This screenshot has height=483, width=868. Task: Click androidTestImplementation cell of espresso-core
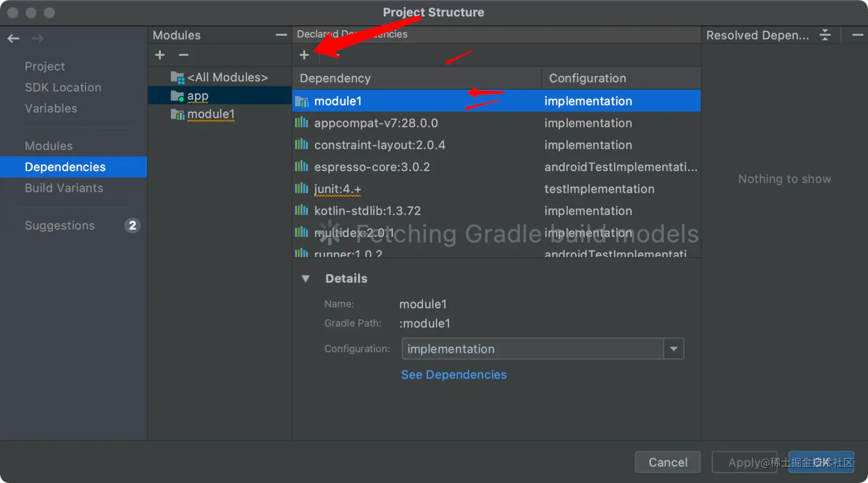click(621, 167)
